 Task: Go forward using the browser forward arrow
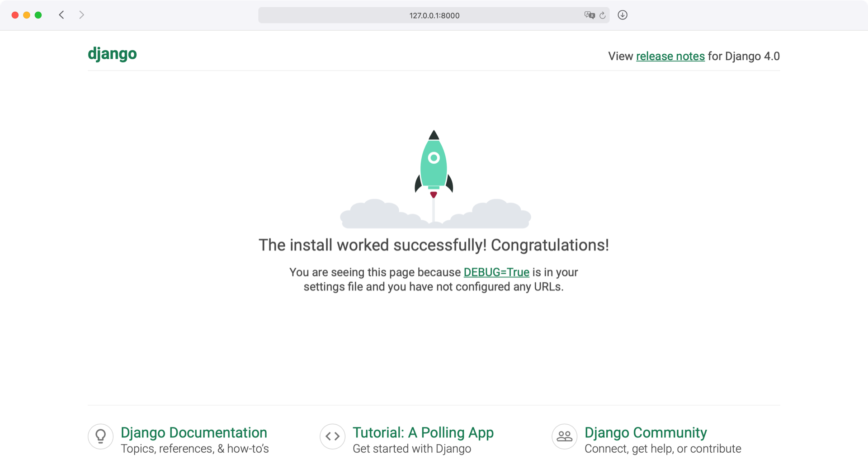[x=81, y=15]
